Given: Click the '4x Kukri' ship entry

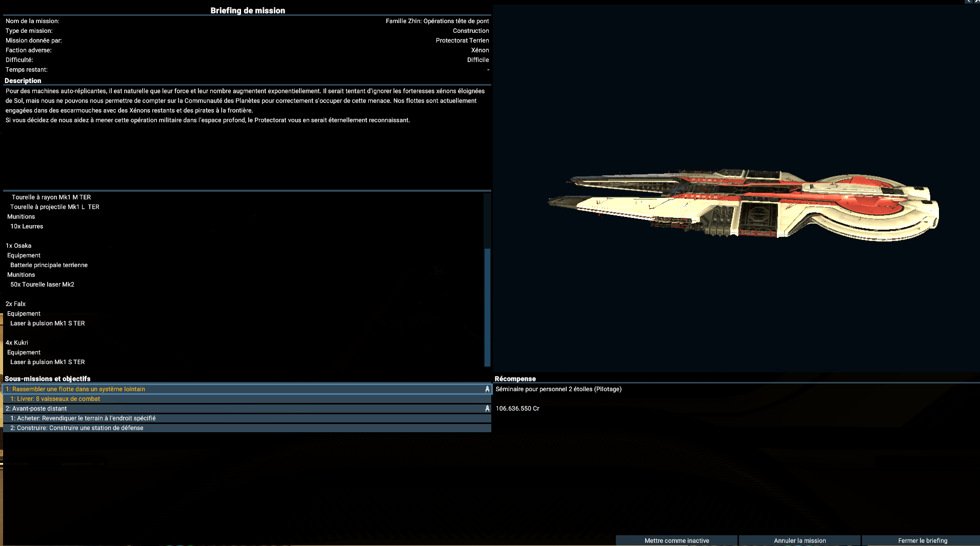Looking at the screenshot, I should pos(17,343).
